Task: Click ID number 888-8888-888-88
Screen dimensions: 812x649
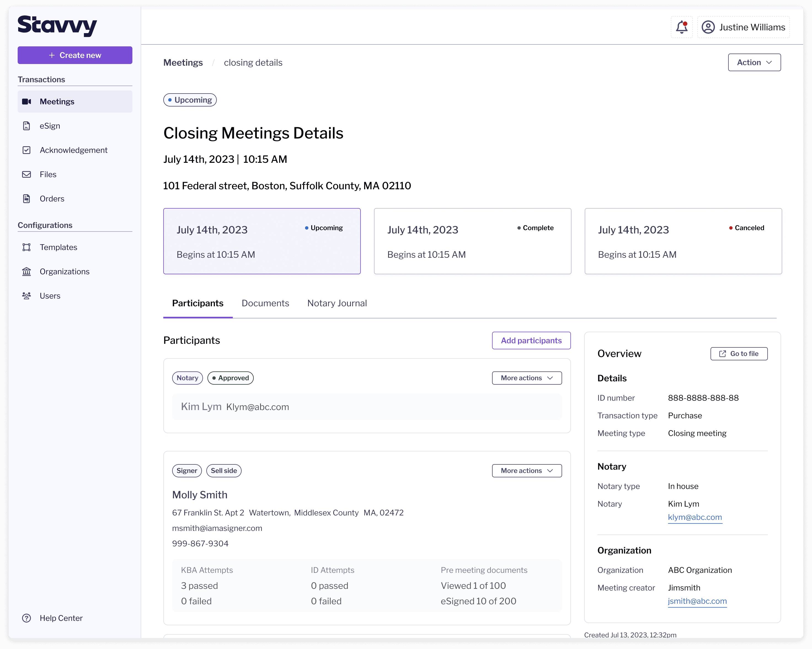Action: [703, 398]
